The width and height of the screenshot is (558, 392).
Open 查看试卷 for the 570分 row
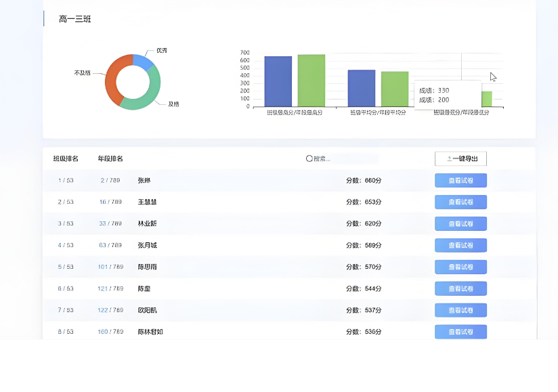click(460, 267)
